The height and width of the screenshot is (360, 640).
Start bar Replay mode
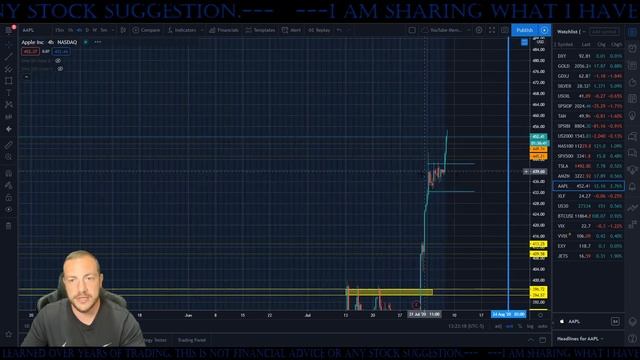(319, 30)
